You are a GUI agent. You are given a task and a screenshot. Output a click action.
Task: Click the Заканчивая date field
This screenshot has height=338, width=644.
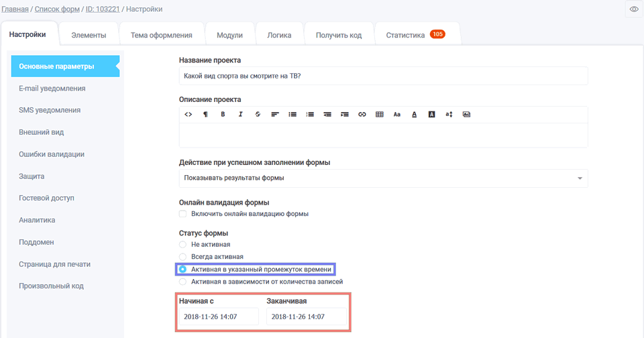307,317
